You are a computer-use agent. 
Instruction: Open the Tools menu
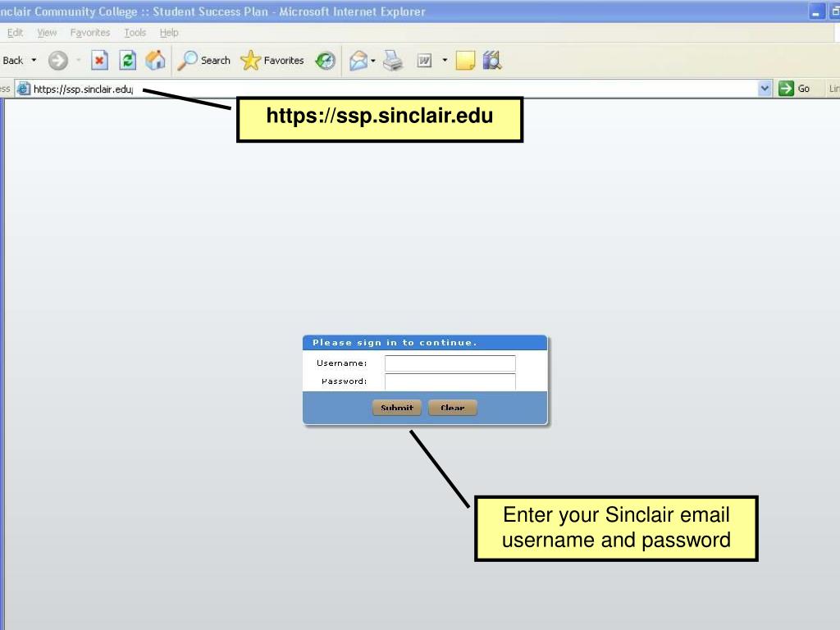point(135,33)
